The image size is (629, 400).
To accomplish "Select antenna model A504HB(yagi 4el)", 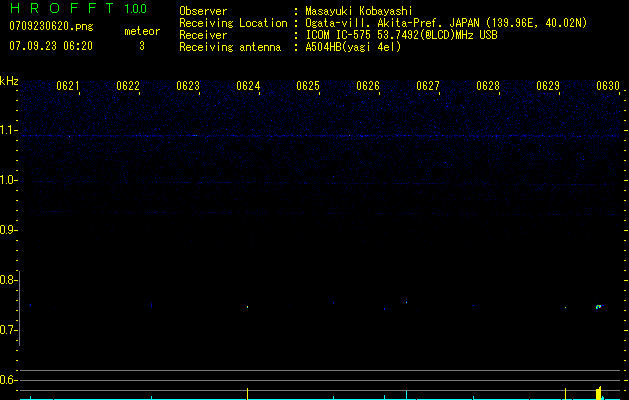I will point(353,47).
